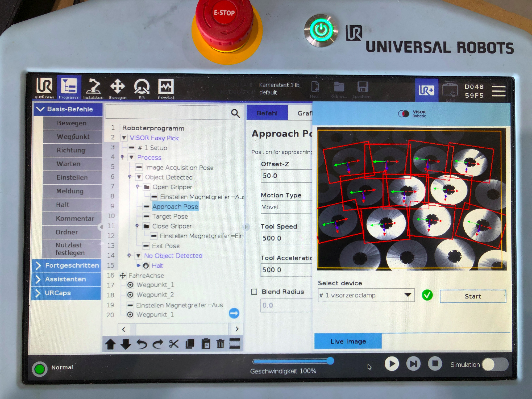This screenshot has height=399, width=532.
Task: Collapse the Basis-Befehle section
Action: (68, 109)
